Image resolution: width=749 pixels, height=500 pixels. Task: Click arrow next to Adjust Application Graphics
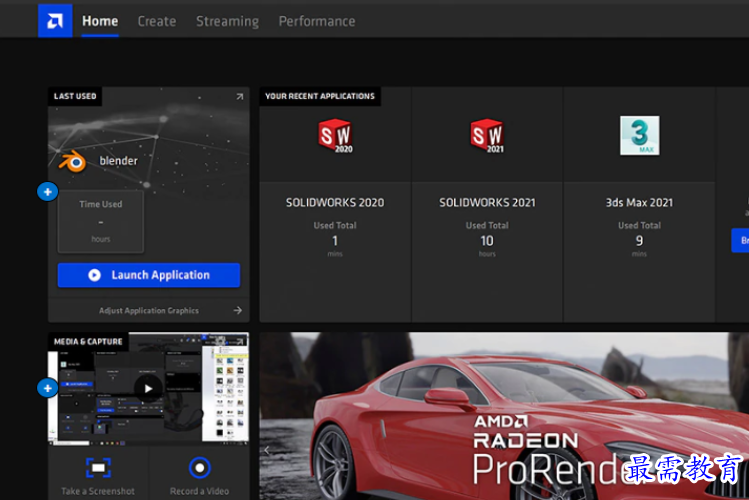point(237,310)
